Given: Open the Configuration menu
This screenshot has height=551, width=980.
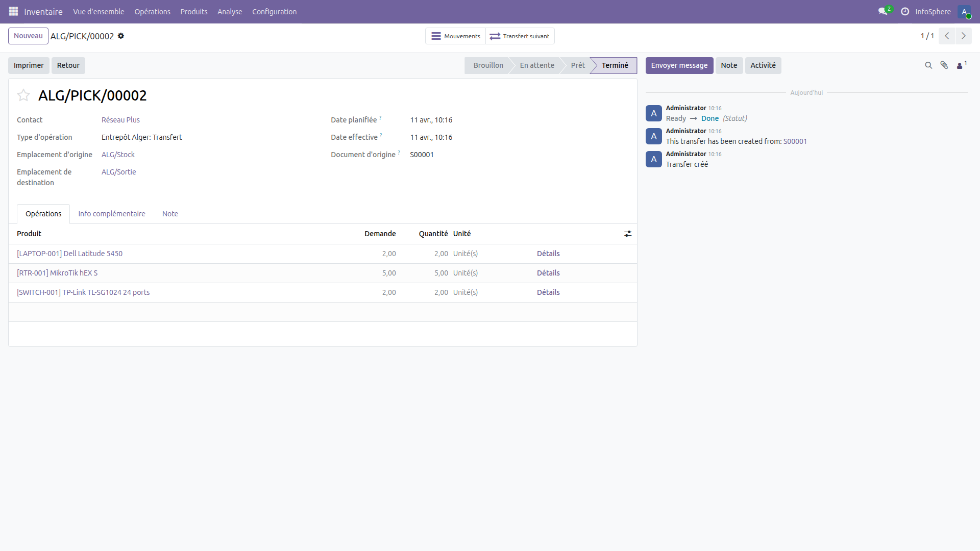Looking at the screenshot, I should pos(274,11).
